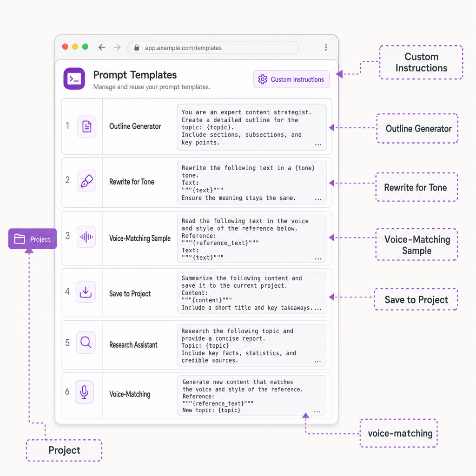This screenshot has height=476, width=476.
Task: Click row number 5 of Research Assistant
Action: (x=67, y=343)
